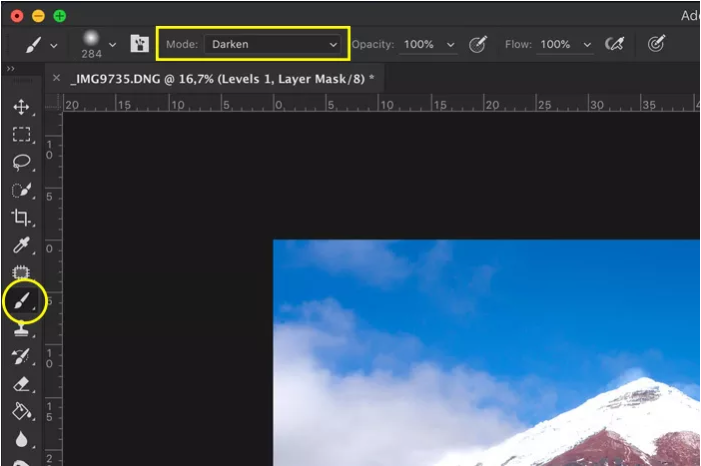Open the Mode dropdown showing Darken
Viewport: 701px width, 466px height.
(274, 44)
